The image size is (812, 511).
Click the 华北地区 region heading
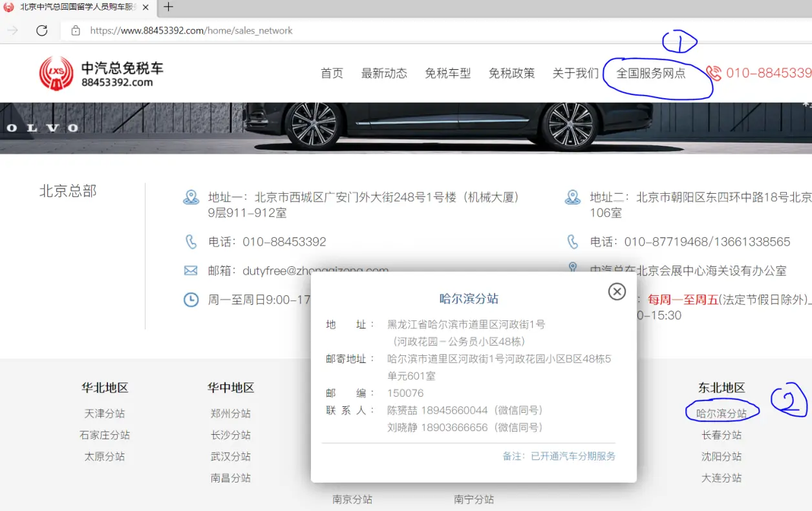(x=105, y=388)
